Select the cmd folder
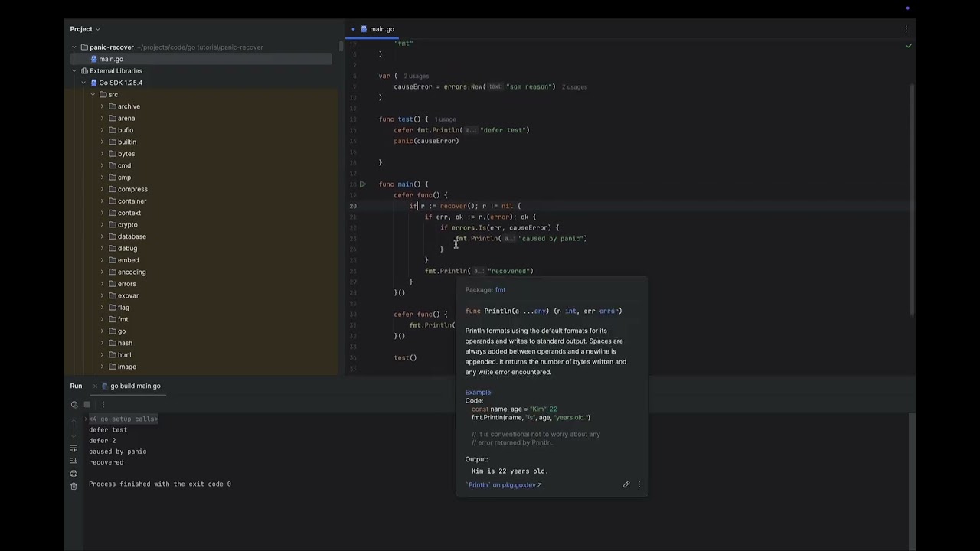The width and height of the screenshot is (980, 551). pyautogui.click(x=124, y=166)
